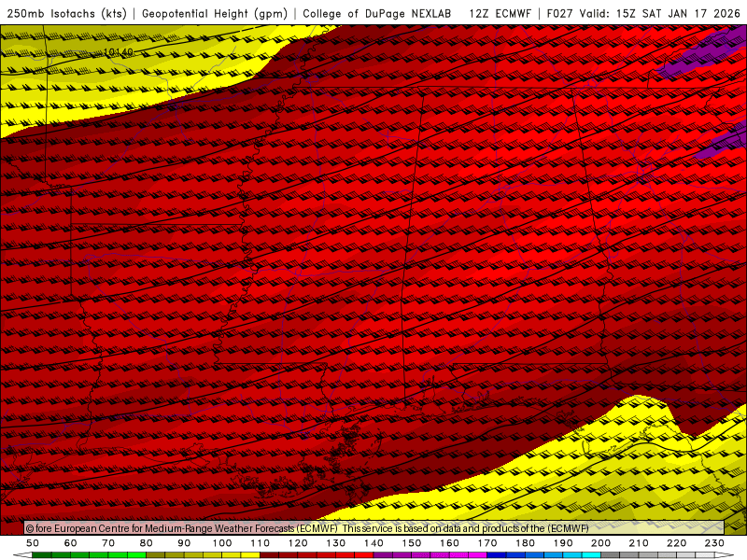Click the 140 label on the color scale
747x560 pixels.
point(373,543)
